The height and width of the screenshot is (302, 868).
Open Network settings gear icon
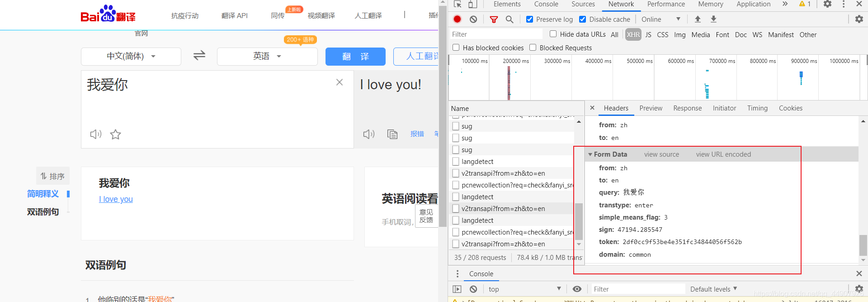(859, 19)
